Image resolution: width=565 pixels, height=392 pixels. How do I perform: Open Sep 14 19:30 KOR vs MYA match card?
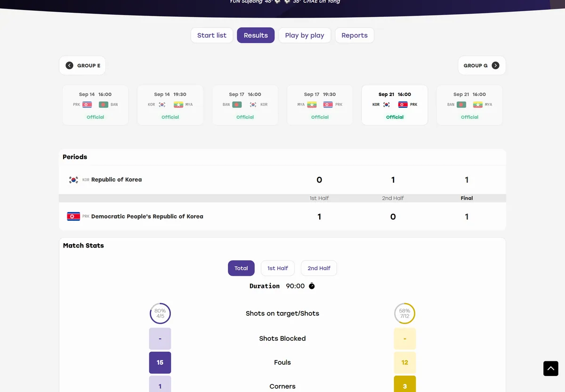pyautogui.click(x=170, y=105)
